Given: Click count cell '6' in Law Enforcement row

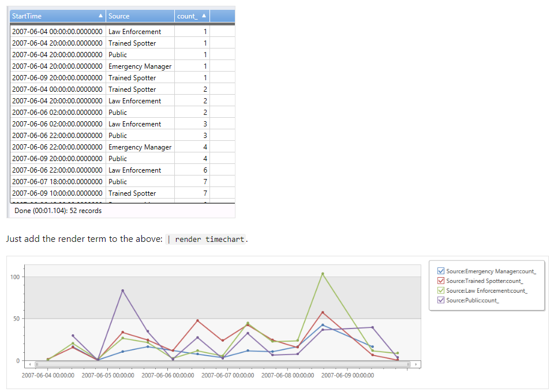Looking at the screenshot, I should click(x=192, y=170).
